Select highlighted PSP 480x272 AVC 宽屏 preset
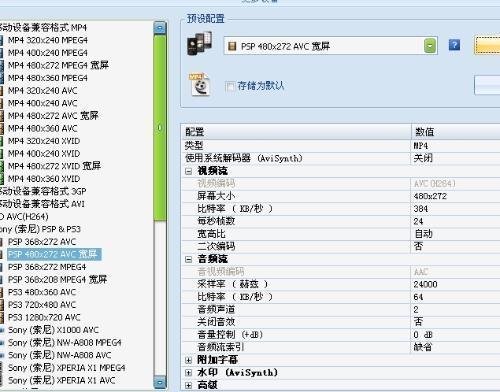The image size is (500, 392). pyautogui.click(x=53, y=254)
